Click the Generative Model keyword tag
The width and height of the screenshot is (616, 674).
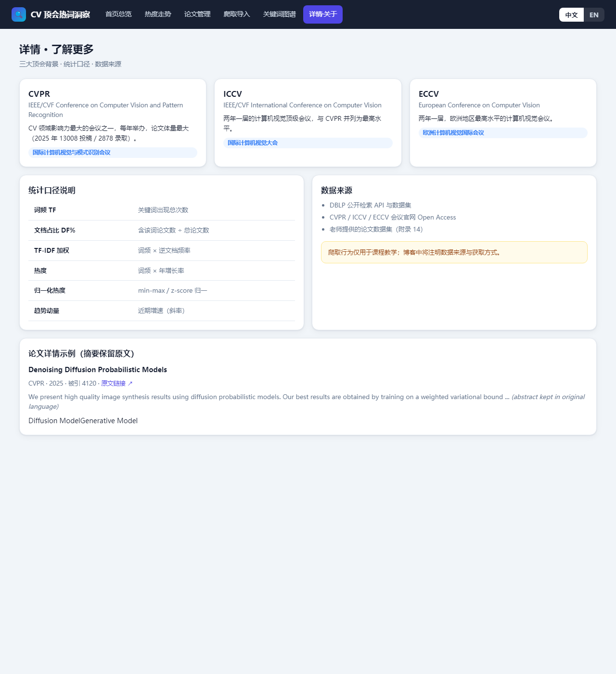tap(109, 421)
